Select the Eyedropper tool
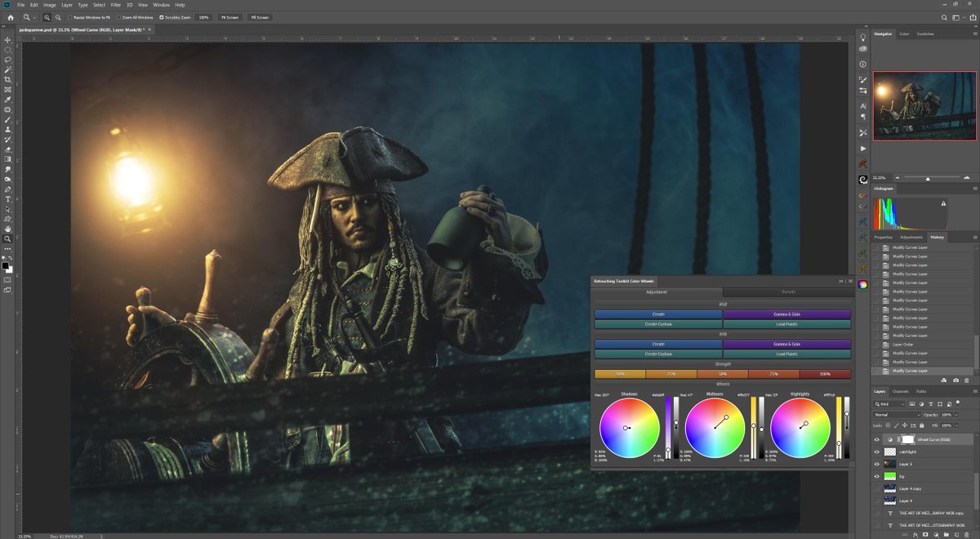Viewport: 980px width, 539px height. (8, 100)
